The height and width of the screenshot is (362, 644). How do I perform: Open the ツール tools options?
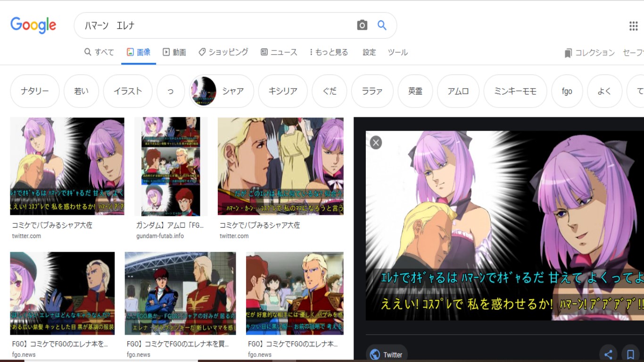(x=397, y=52)
